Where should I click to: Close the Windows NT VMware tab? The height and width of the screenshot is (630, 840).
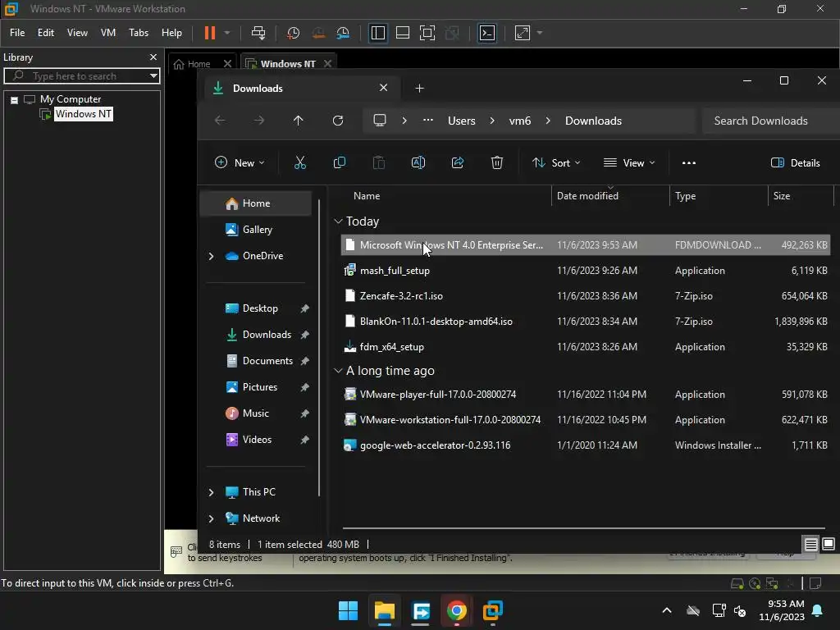327,63
